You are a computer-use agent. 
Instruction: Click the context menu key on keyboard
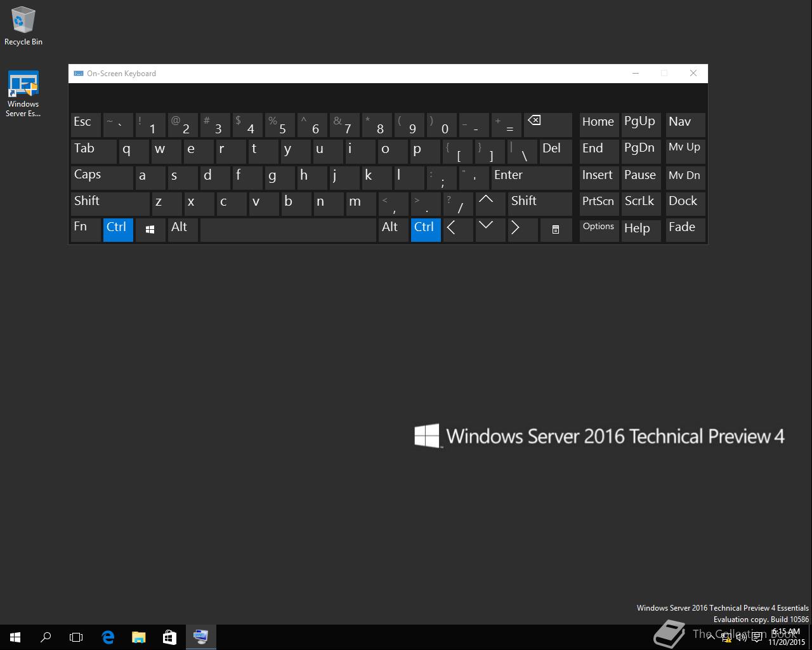point(556,230)
